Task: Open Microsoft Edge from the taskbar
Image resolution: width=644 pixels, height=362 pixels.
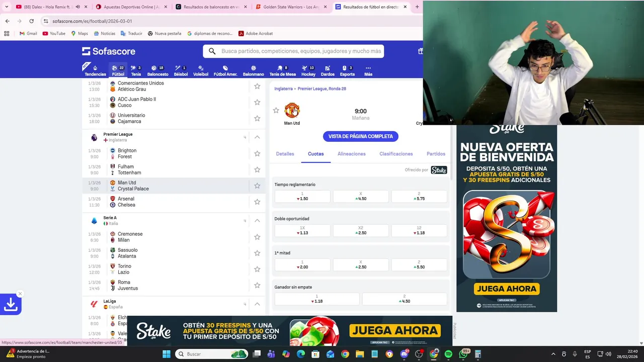Action: pyautogui.click(x=301, y=354)
